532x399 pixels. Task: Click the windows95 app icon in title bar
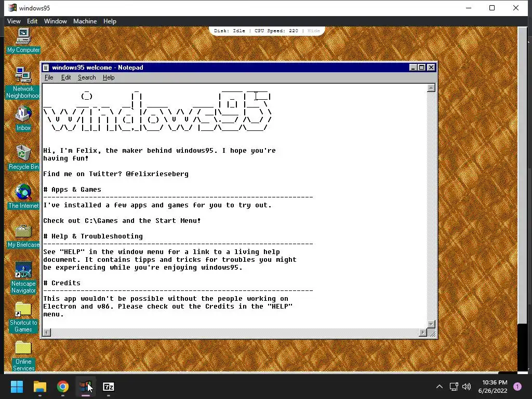tap(12, 8)
